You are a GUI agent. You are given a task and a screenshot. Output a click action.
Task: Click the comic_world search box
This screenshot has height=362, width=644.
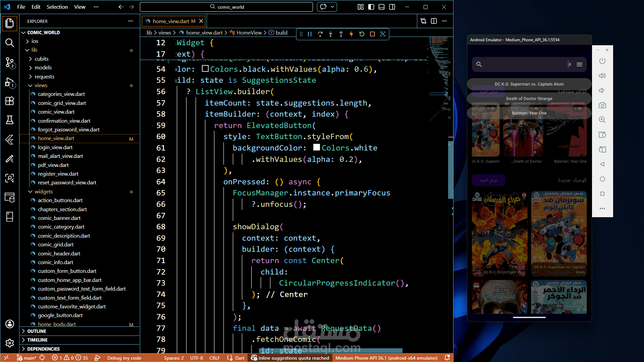click(x=226, y=7)
